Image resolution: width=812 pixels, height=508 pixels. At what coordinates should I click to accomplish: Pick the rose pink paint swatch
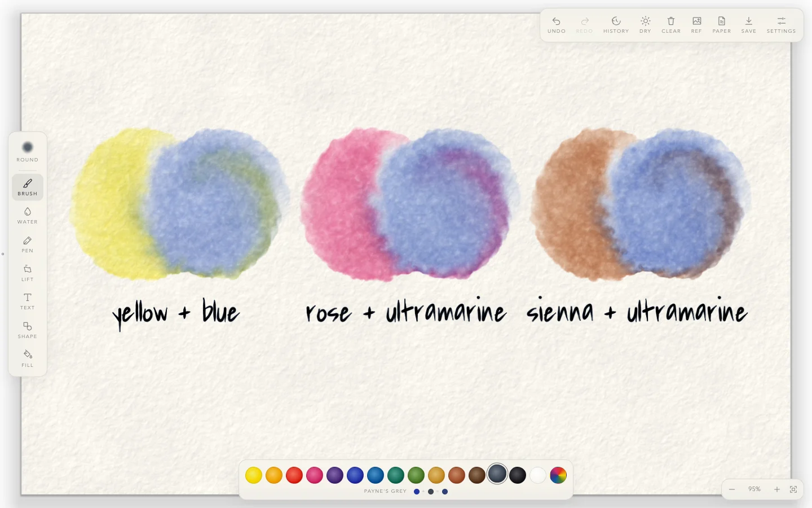tap(315, 475)
